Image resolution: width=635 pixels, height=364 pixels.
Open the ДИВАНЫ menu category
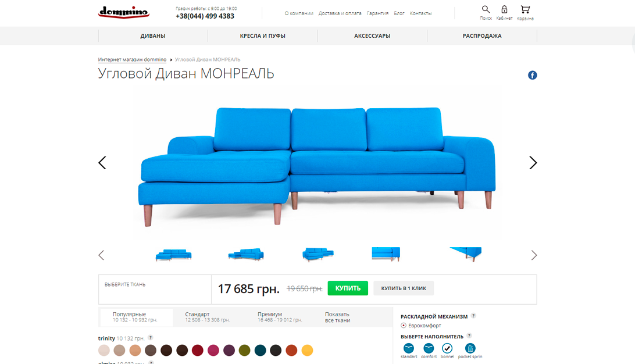(x=153, y=36)
